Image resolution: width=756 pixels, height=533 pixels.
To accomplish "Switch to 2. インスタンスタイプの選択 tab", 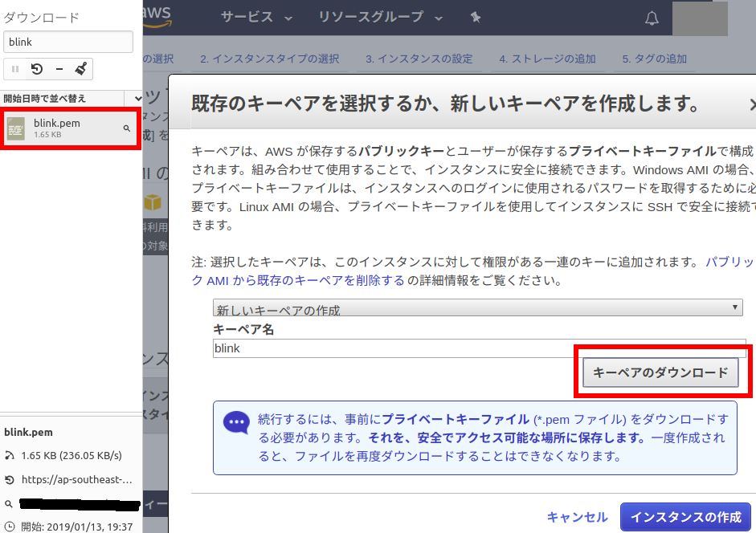I will 269,59.
